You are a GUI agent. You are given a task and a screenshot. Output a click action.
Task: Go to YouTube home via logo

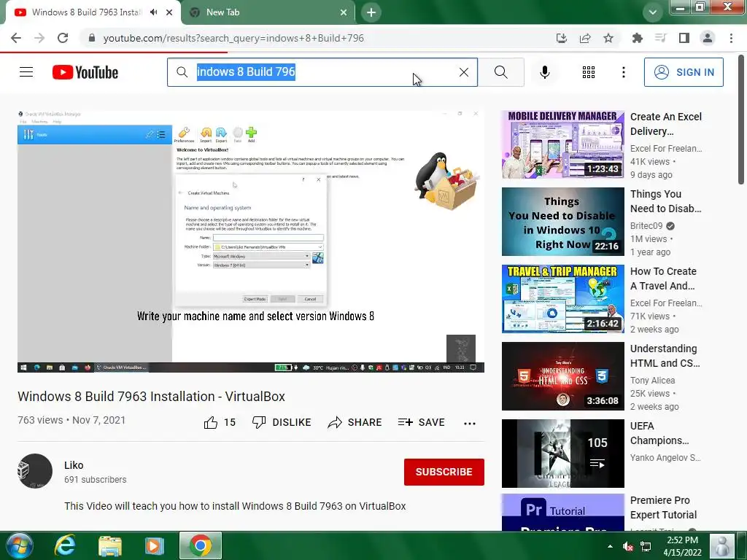(x=85, y=72)
